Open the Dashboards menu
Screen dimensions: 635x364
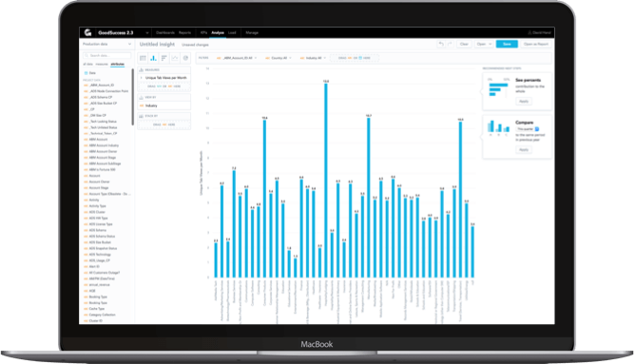click(x=165, y=33)
